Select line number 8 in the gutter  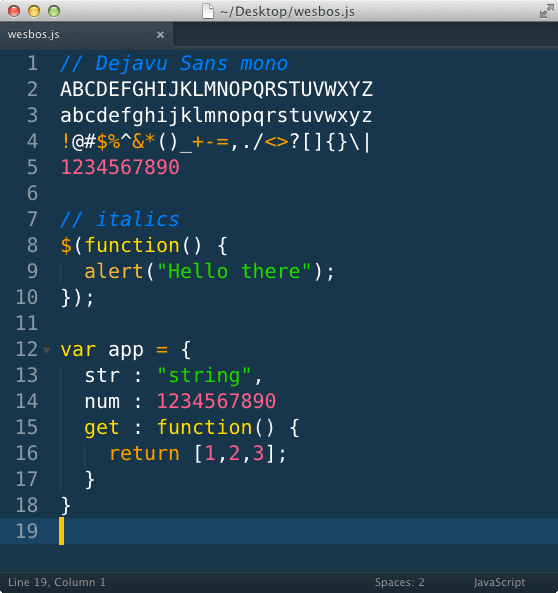[x=33, y=245]
